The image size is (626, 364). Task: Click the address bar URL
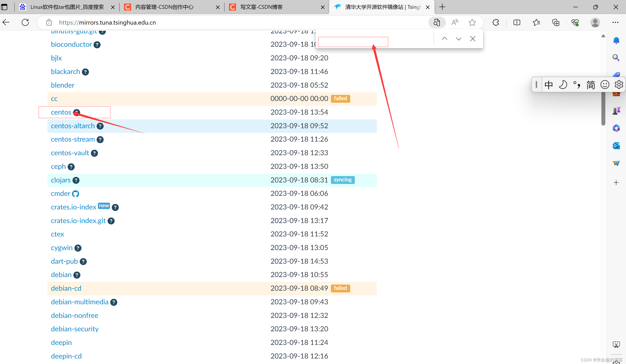[107, 22]
